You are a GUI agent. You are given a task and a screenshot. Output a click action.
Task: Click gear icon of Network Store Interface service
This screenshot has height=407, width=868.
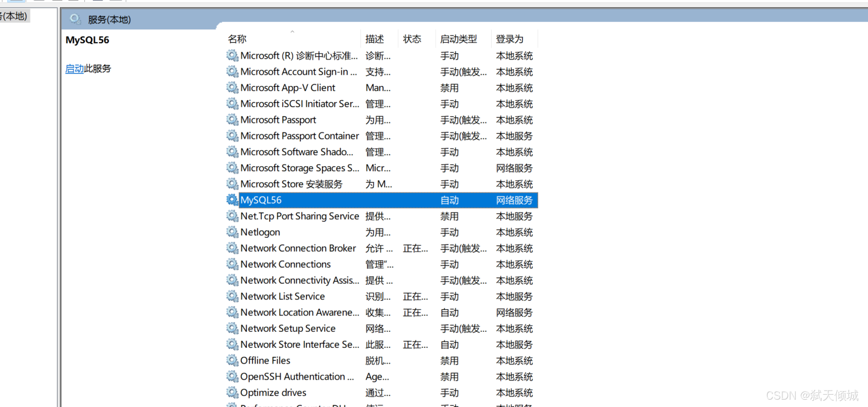click(x=232, y=345)
